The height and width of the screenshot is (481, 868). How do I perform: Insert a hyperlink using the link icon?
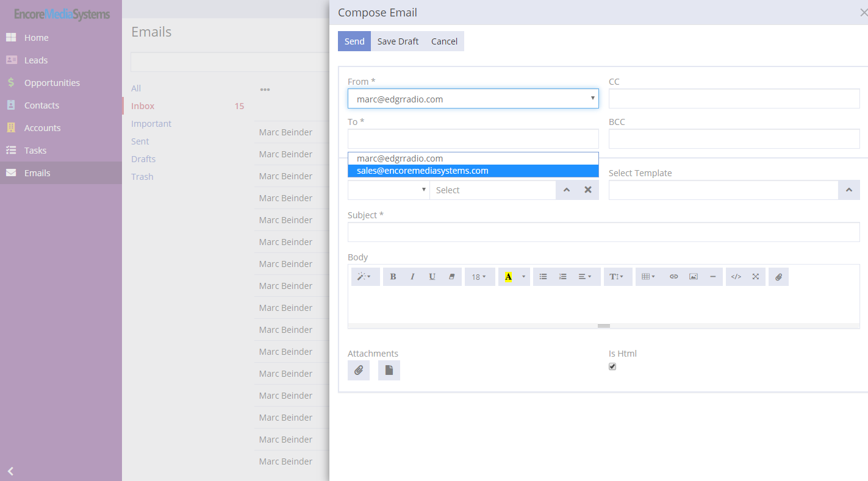[x=674, y=277]
